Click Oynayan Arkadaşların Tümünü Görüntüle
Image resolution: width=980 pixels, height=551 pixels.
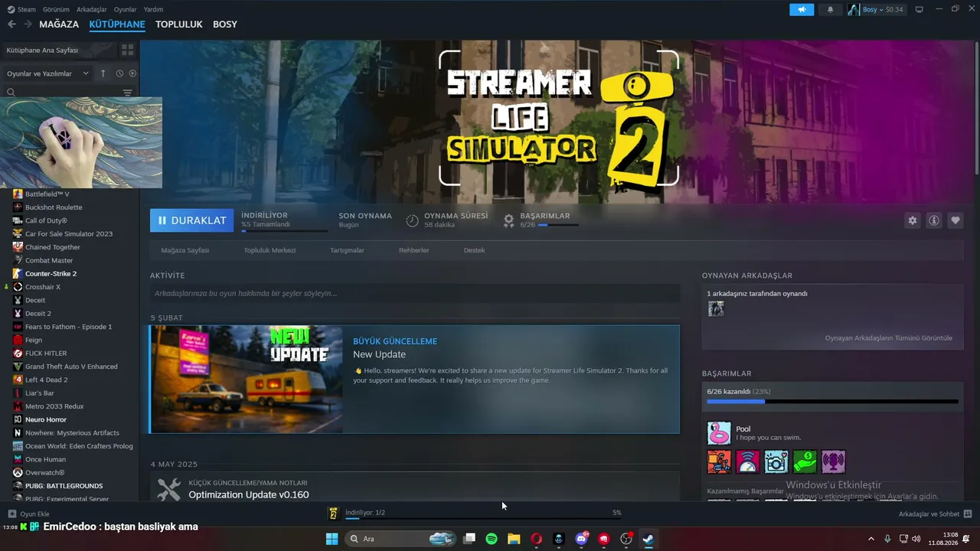889,337
